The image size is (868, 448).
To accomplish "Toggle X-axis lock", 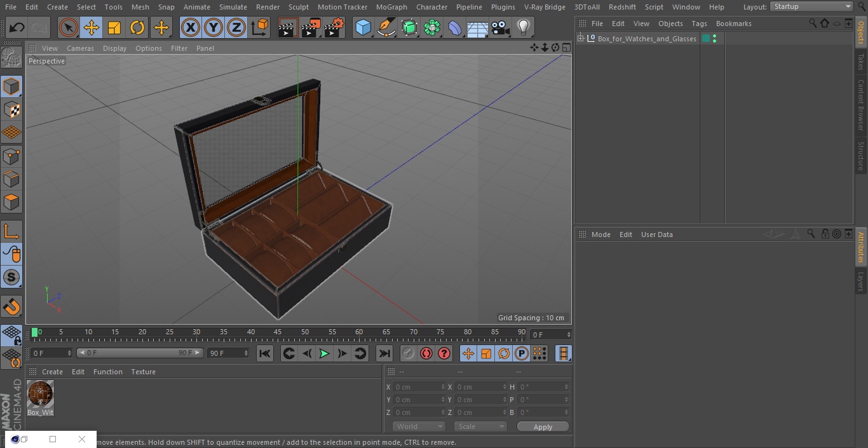I will 190,28.
